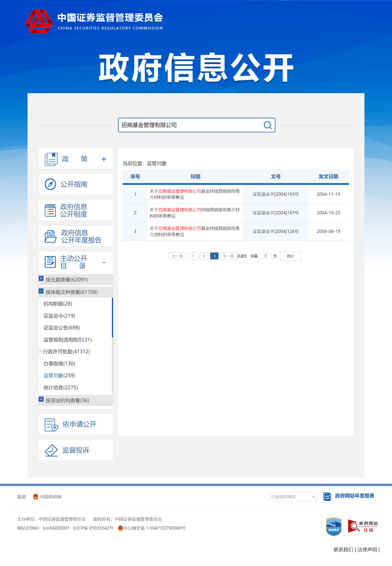Click the 中国政府网 national emblem icon
The width and height of the screenshot is (392, 566).
pos(36,497)
